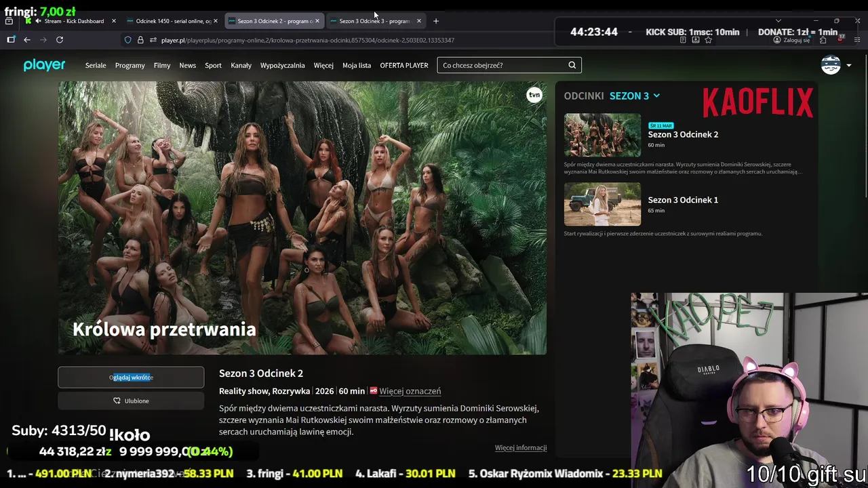Viewport: 868px width, 488px height.
Task: Click the sidebar toggle icon left of the back arrow
Action: pyautogui.click(x=11, y=40)
